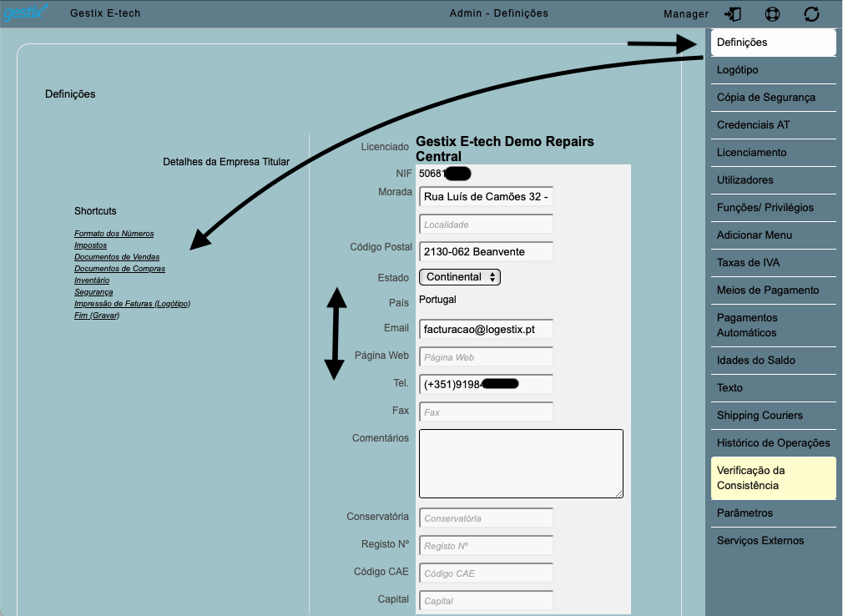Click the Código Postal field
Image resolution: width=843 pixels, height=616 pixels.
[486, 251]
